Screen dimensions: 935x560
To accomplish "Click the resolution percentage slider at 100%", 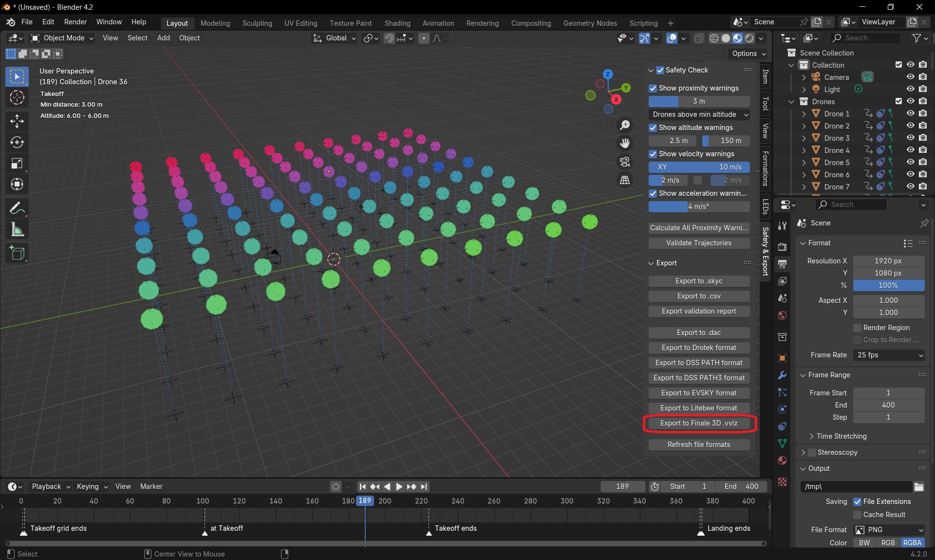I will [889, 285].
